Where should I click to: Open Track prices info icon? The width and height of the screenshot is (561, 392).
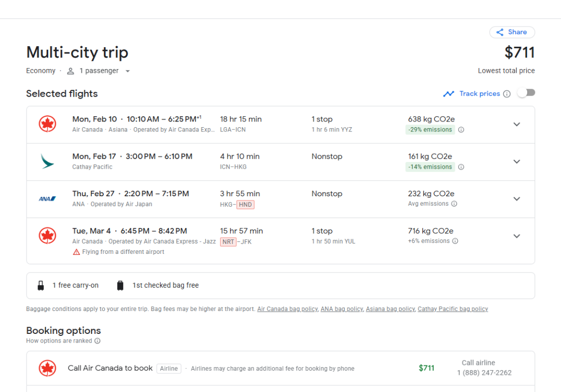(507, 93)
